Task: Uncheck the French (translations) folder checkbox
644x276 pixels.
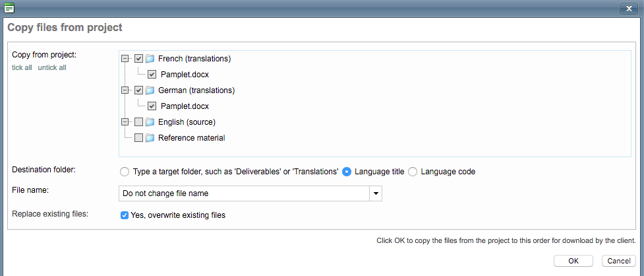Action: click(x=138, y=59)
